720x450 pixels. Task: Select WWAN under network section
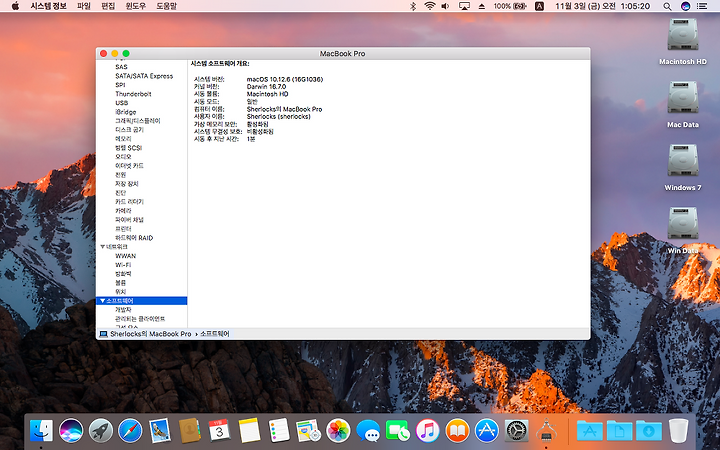(x=125, y=256)
